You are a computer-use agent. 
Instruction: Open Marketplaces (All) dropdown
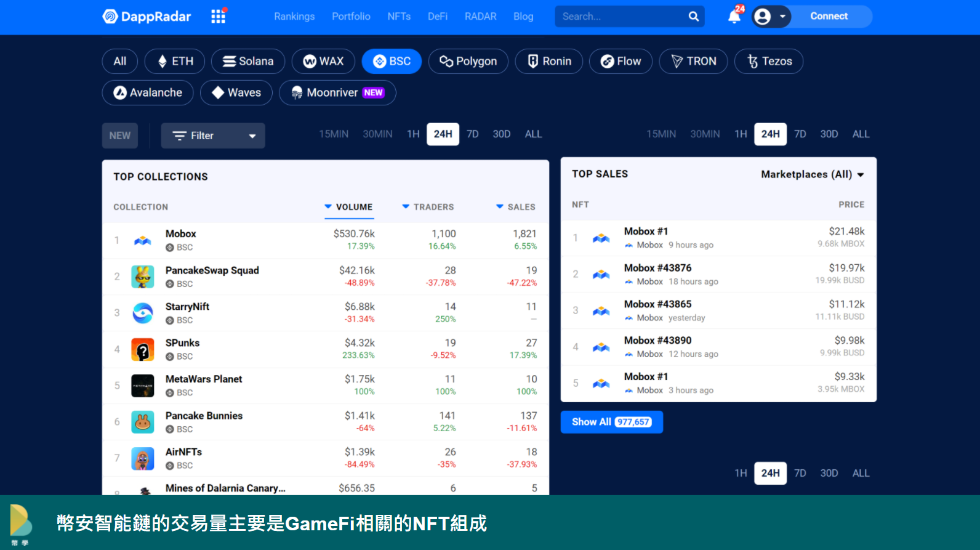point(813,174)
